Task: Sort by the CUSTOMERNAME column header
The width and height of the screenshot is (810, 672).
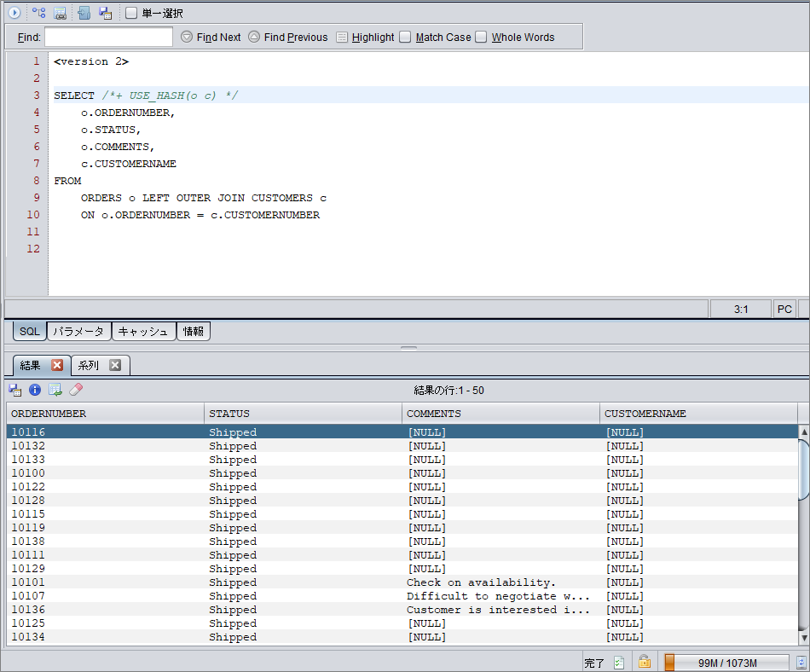Action: pos(698,414)
